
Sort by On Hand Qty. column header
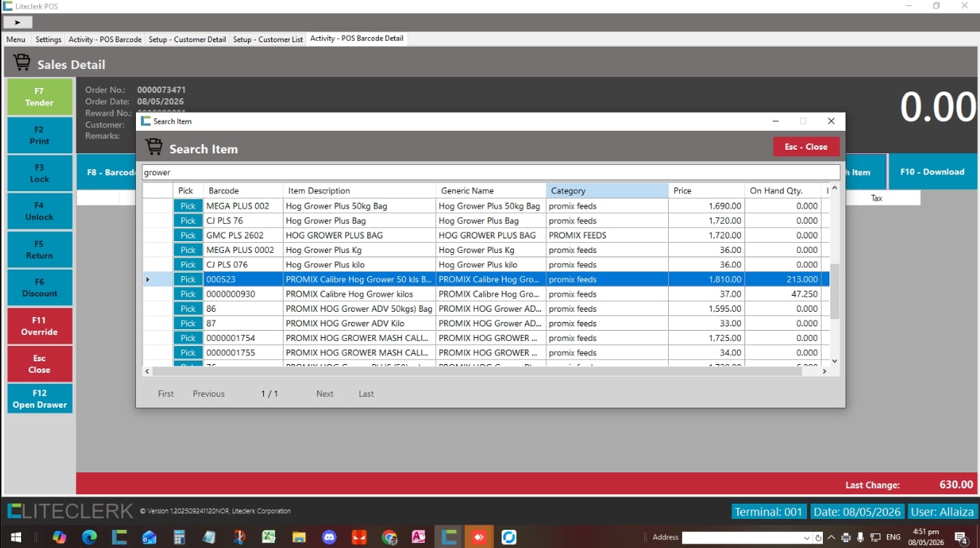pyautogui.click(x=784, y=190)
